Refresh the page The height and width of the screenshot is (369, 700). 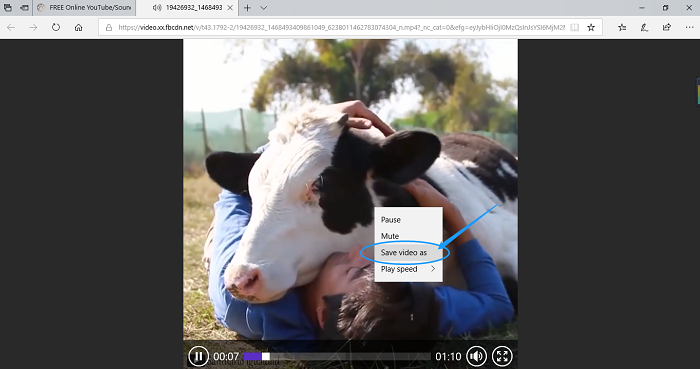[56, 27]
